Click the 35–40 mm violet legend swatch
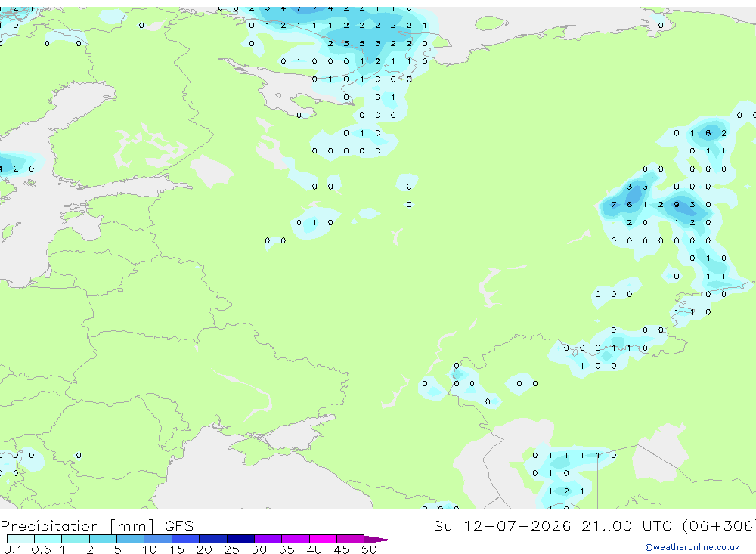The height and width of the screenshot is (554, 756). point(296,539)
